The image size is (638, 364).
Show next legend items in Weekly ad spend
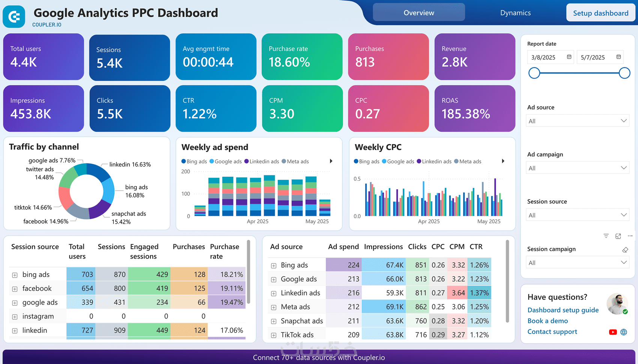tap(331, 161)
